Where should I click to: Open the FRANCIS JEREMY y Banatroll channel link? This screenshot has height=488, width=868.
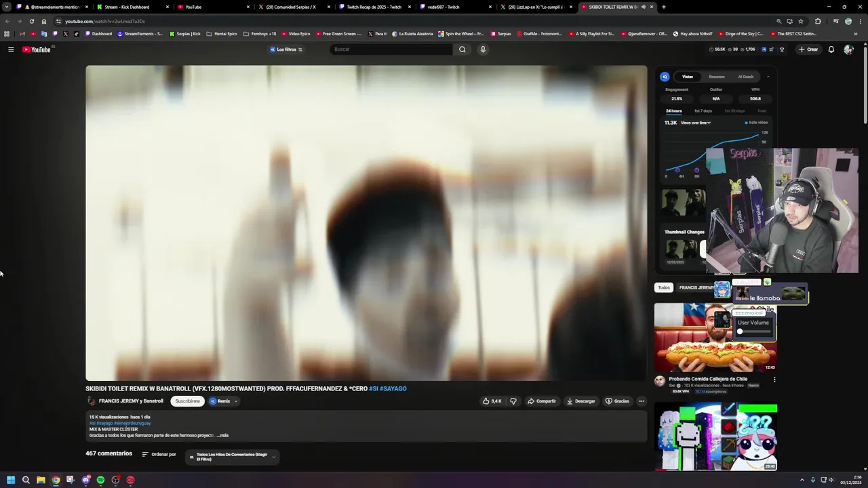pyautogui.click(x=131, y=401)
